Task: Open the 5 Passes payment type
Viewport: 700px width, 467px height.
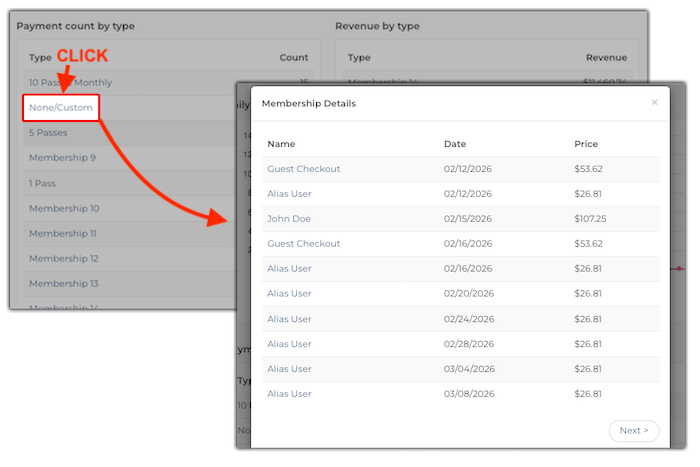Action: click(x=51, y=132)
